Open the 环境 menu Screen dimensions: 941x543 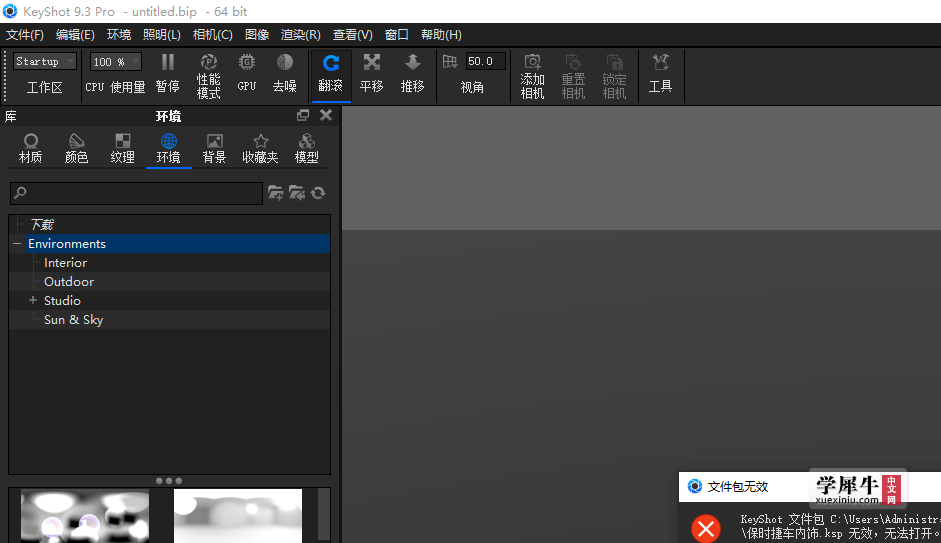tap(119, 35)
